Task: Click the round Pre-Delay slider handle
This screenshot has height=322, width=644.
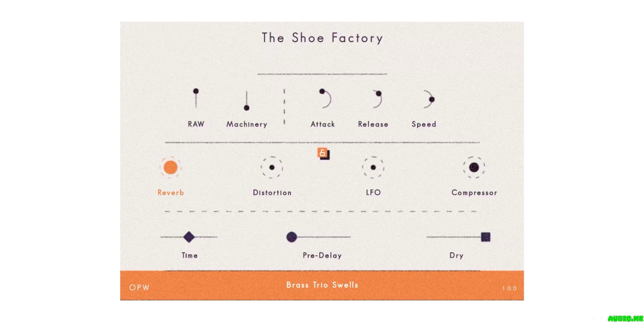Action: point(292,237)
